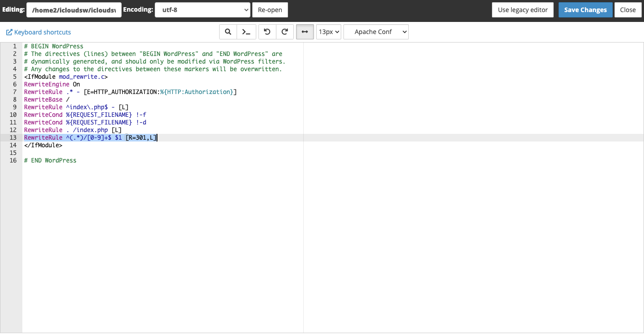Expand the utf-8 encoding dropdown
This screenshot has width=644, height=334.
coord(202,10)
